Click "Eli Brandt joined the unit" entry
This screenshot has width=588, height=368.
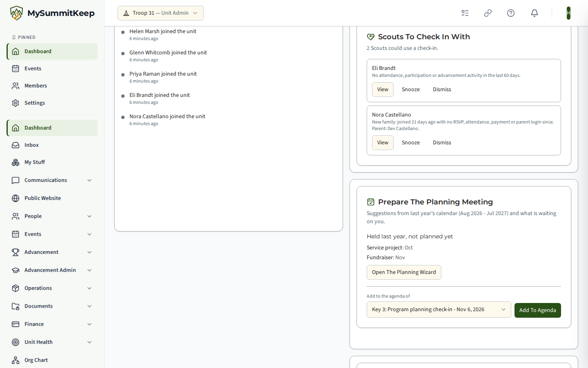(x=160, y=95)
